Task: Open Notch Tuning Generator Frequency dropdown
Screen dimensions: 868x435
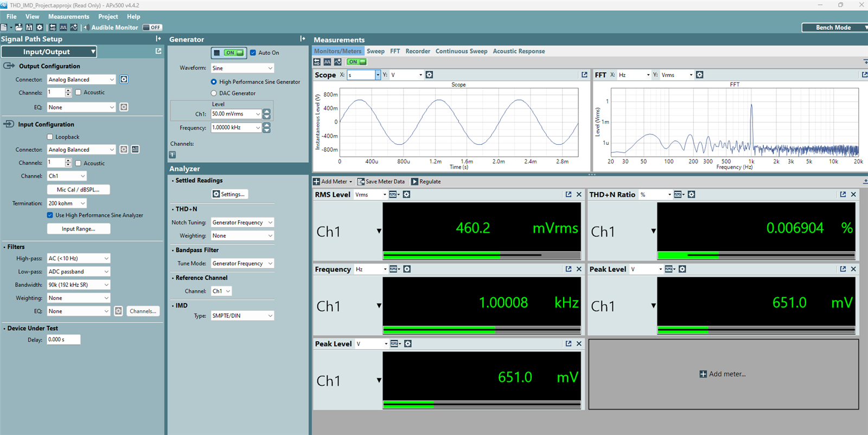Action: tap(242, 222)
